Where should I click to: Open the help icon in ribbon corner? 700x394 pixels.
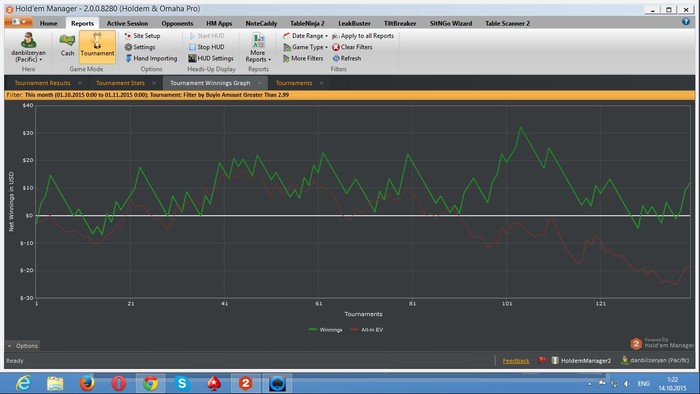[686, 21]
